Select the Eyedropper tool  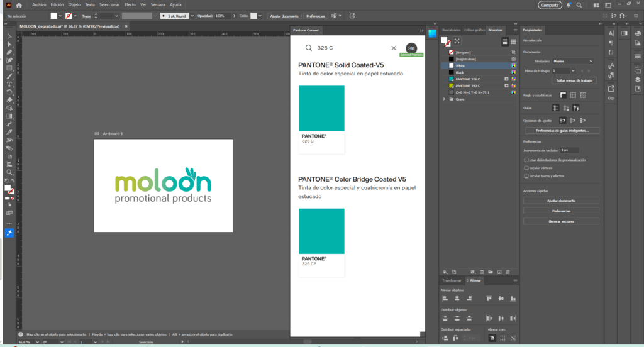pyautogui.click(x=9, y=132)
